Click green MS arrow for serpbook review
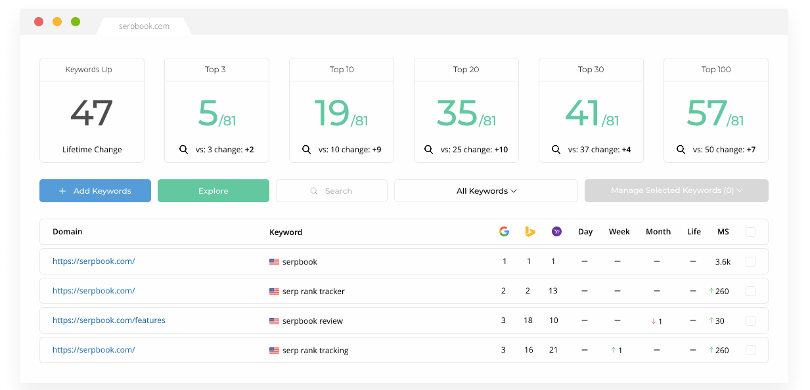This screenshot has width=810, height=390. pyautogui.click(x=711, y=321)
